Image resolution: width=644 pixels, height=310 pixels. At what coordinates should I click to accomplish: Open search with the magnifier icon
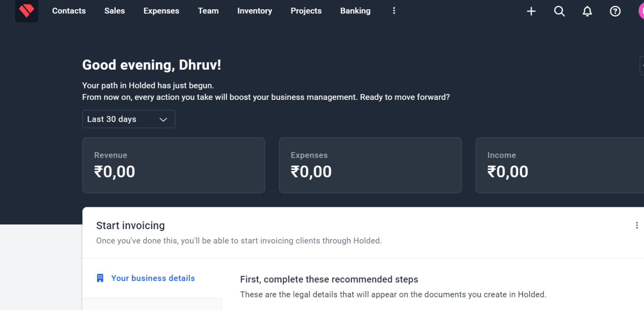tap(559, 11)
